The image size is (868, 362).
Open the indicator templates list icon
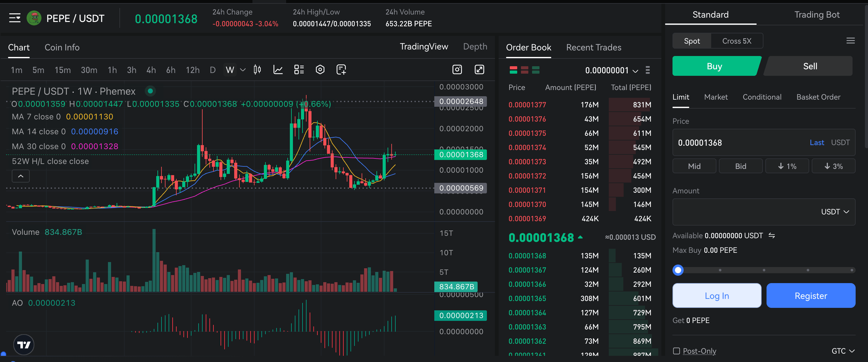tap(299, 69)
